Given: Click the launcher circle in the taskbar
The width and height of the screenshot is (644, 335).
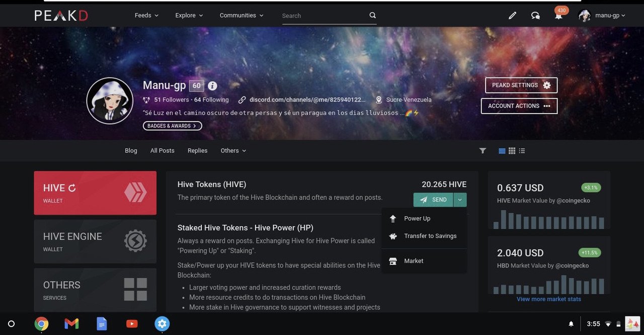Looking at the screenshot, I should [x=12, y=323].
